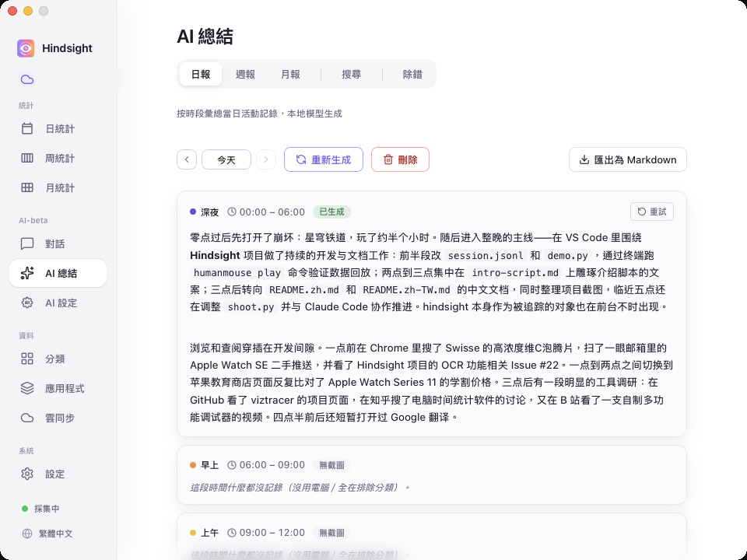The height and width of the screenshot is (560, 747).
Task: Click the globe icon beside 繁體中文
Action: coord(27,534)
